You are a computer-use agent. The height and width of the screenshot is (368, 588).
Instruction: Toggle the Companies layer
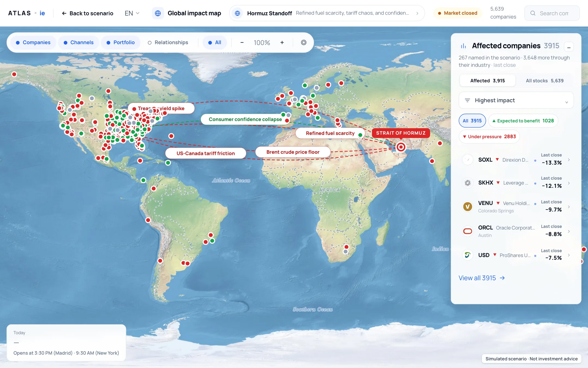pyautogui.click(x=33, y=43)
